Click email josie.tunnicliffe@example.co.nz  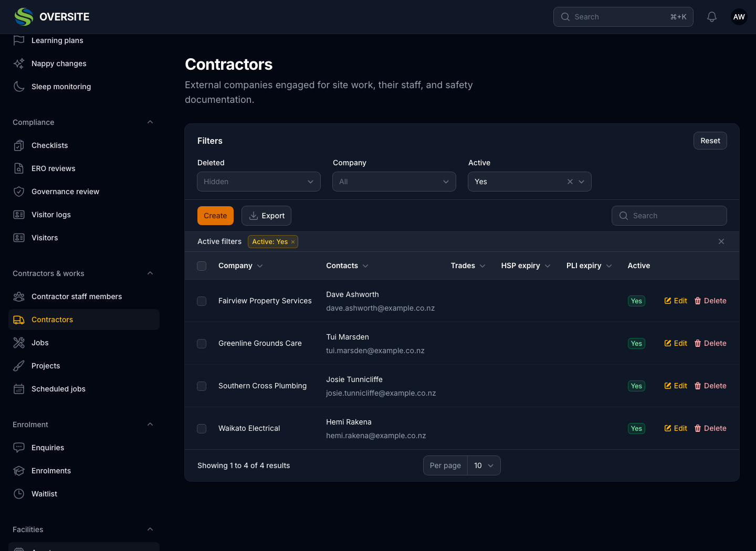click(x=381, y=393)
